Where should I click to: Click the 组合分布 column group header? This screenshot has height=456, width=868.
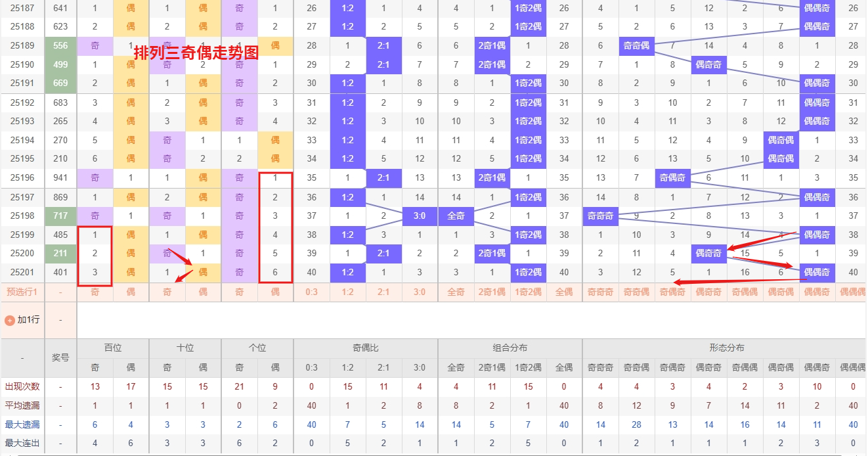(510, 348)
